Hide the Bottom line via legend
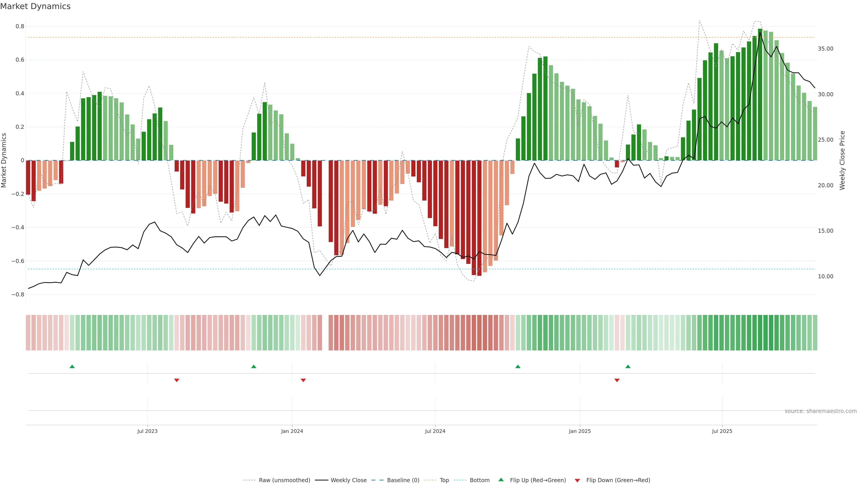Screen dimensions: 868x488 coord(479,480)
